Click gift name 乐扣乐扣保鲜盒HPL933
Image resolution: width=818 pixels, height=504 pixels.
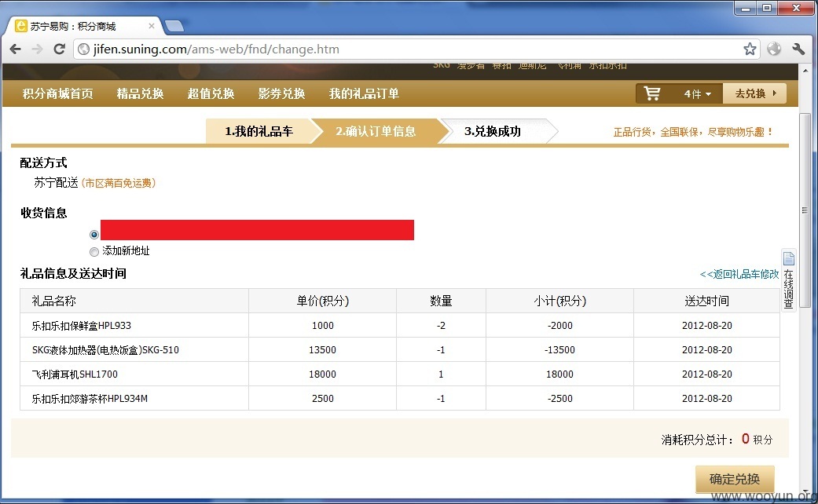(82, 326)
